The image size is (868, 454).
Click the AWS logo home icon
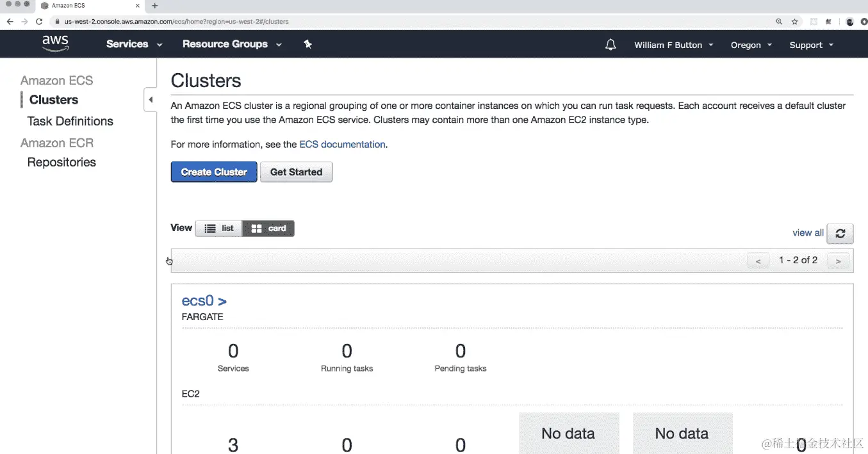(55, 44)
